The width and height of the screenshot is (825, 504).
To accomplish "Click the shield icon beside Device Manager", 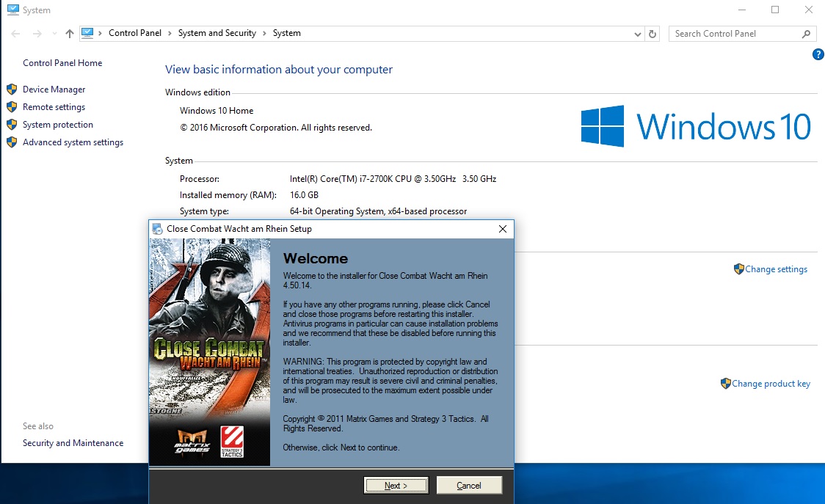I will [12, 90].
